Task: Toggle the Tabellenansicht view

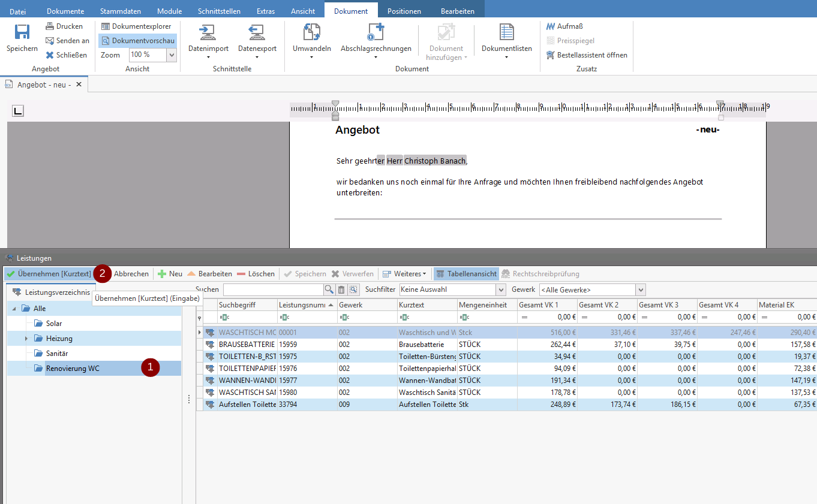Action: coord(467,274)
